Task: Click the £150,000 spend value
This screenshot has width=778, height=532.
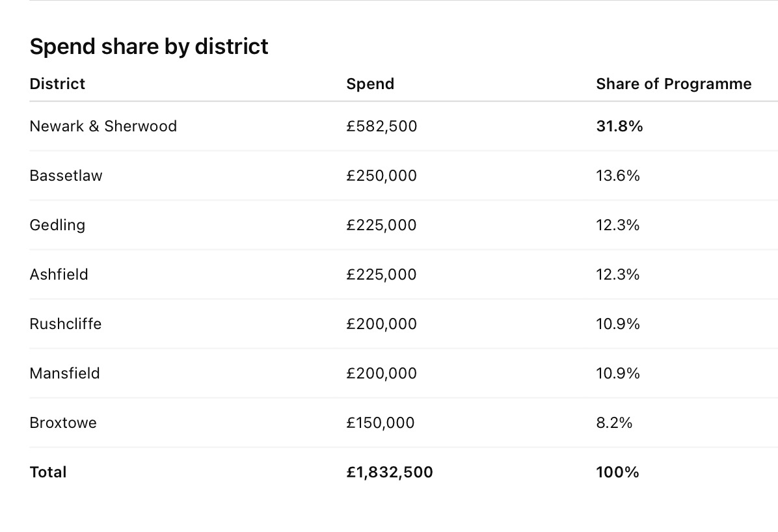Action: tap(381, 423)
